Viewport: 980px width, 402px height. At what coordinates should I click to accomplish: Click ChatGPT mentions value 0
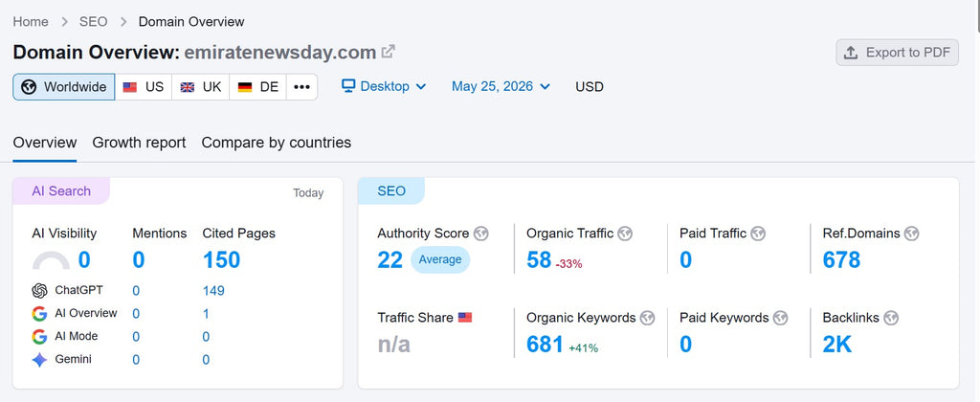[x=136, y=291]
